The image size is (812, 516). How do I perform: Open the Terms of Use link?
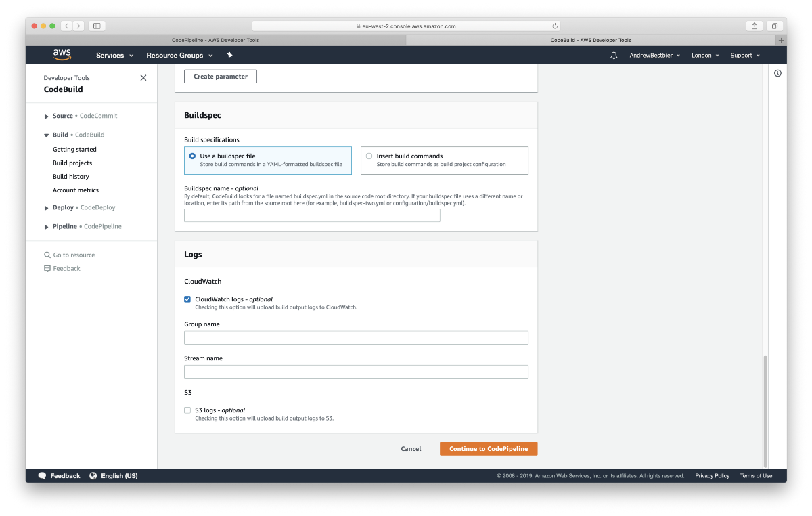[x=756, y=476]
